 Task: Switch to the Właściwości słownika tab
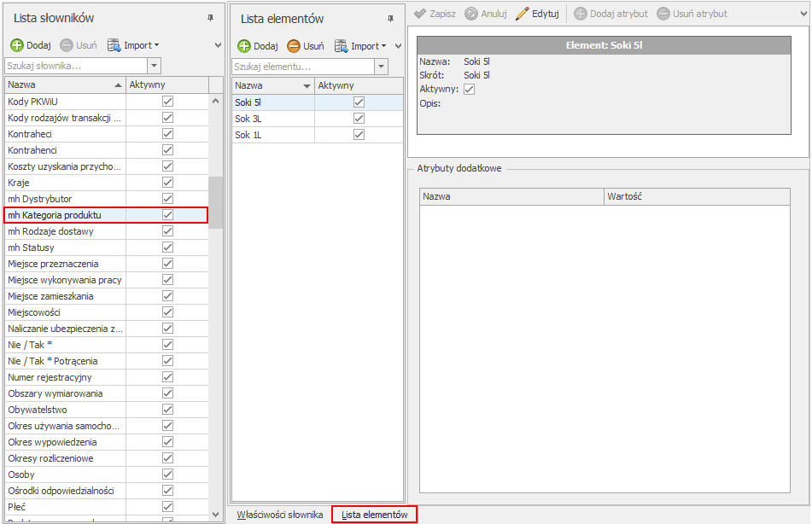(x=280, y=515)
